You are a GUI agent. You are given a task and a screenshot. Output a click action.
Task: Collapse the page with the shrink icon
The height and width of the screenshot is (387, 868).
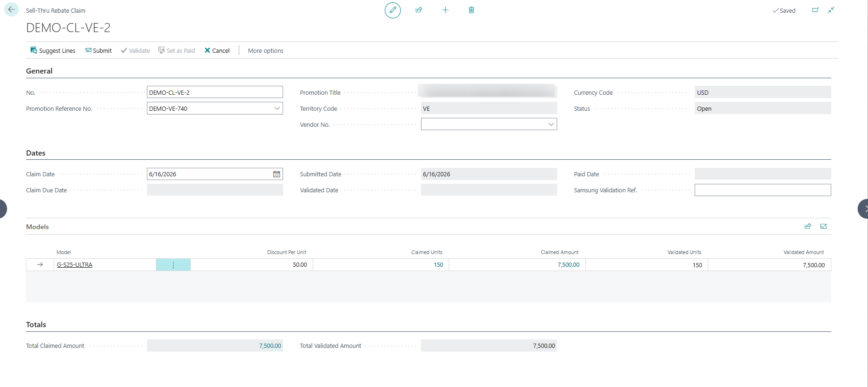[x=831, y=10]
